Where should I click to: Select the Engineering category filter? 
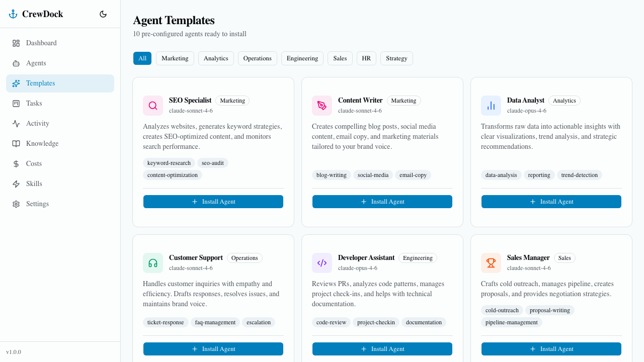point(302,58)
